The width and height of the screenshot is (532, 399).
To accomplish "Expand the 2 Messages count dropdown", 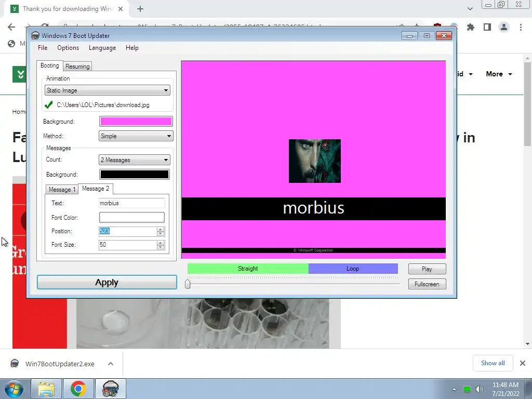I will click(x=135, y=160).
